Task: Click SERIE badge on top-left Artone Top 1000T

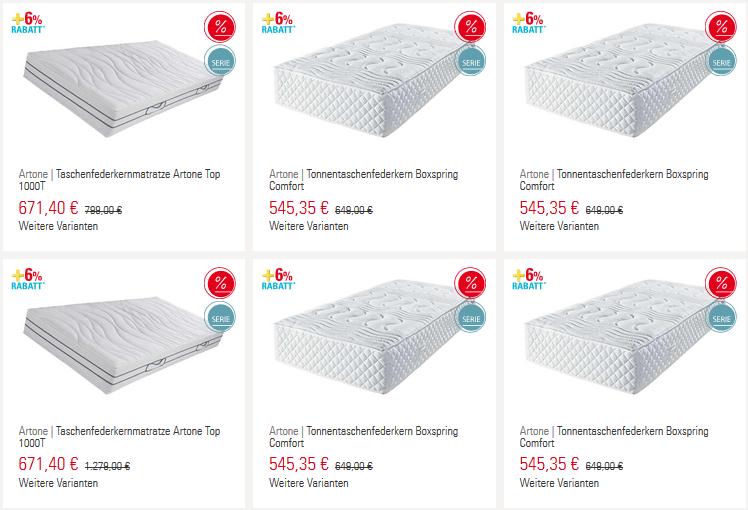Action: [x=220, y=61]
